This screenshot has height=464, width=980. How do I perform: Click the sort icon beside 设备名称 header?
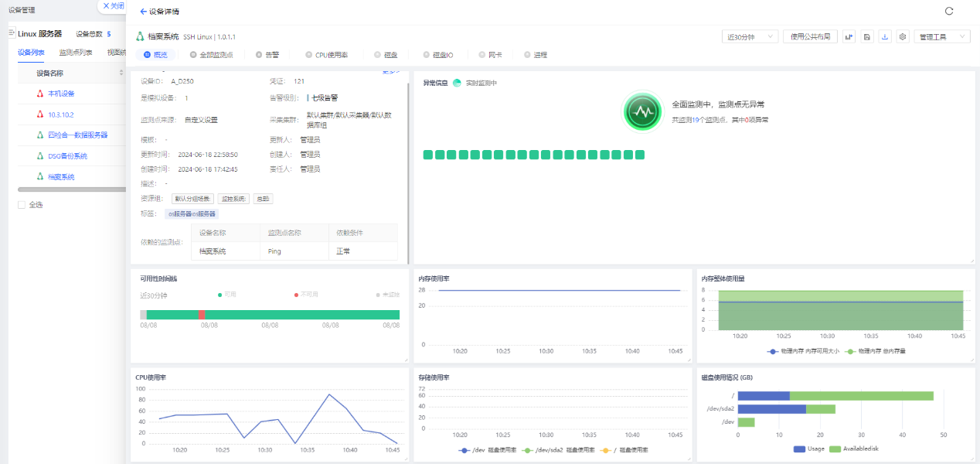(121, 73)
